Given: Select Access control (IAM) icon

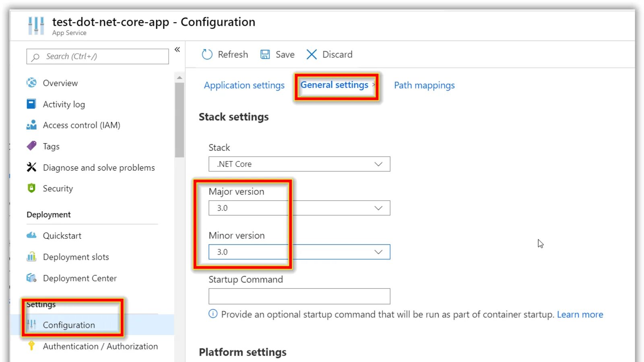Looking at the screenshot, I should click(x=31, y=125).
